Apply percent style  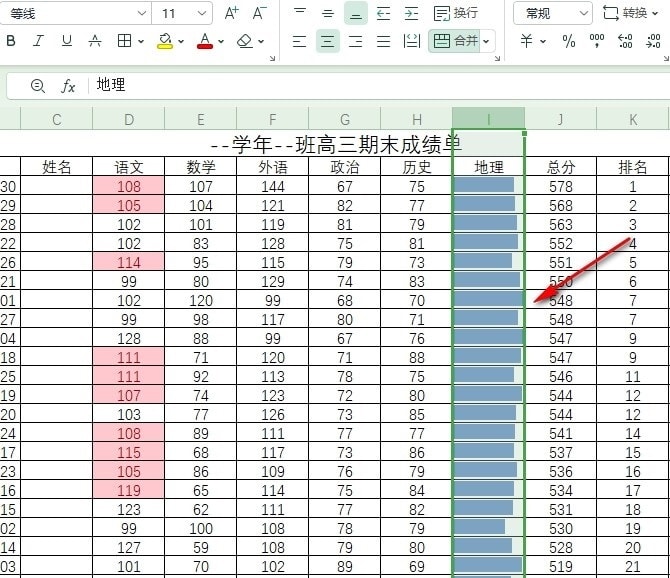[x=568, y=41]
